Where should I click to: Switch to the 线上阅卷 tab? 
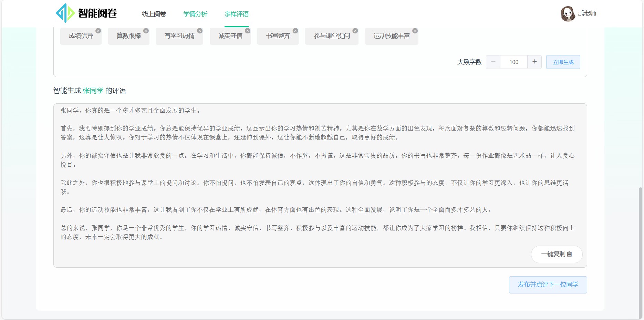[x=154, y=14]
